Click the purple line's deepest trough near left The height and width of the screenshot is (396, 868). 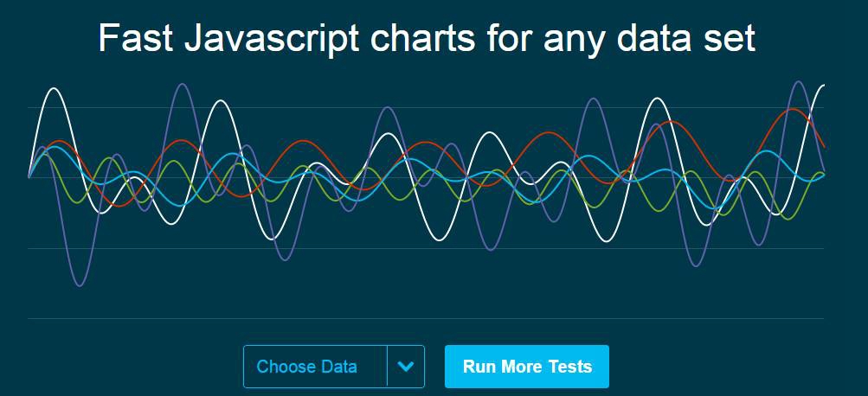click(x=80, y=285)
